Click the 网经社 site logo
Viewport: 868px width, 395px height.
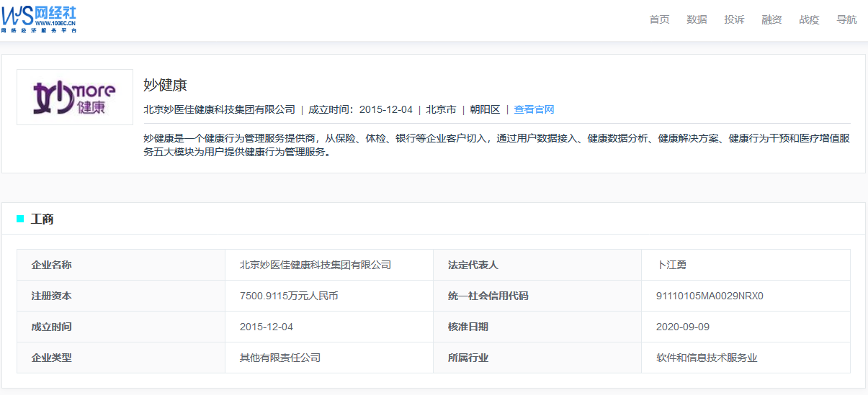point(39,19)
